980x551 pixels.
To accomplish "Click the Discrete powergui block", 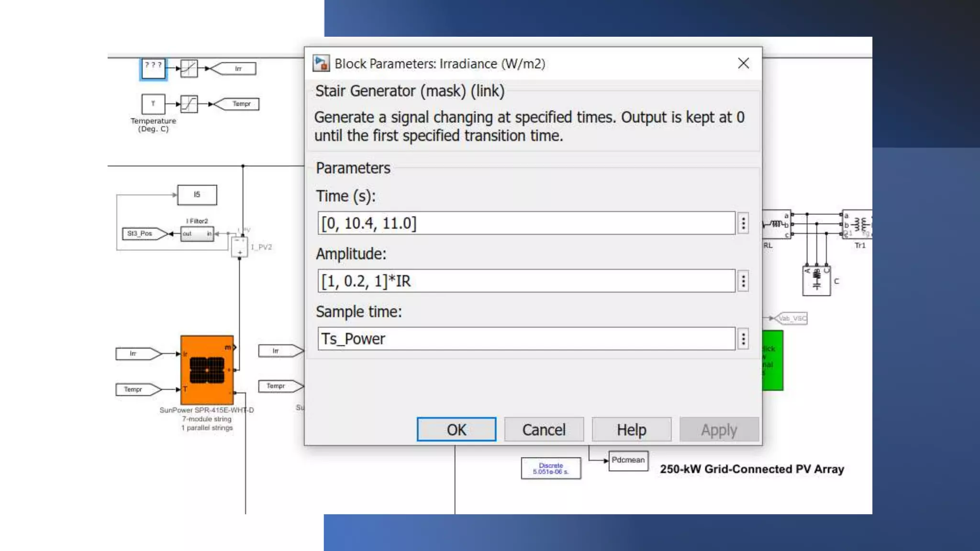I will [551, 468].
